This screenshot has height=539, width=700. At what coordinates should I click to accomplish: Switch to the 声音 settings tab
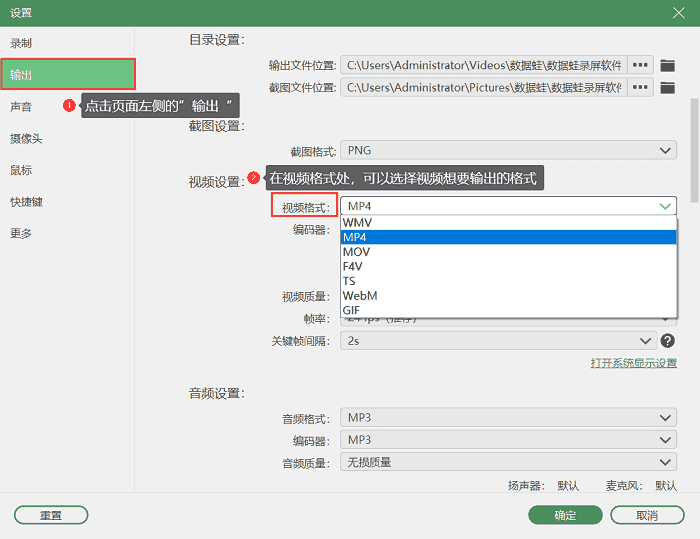tap(21, 107)
